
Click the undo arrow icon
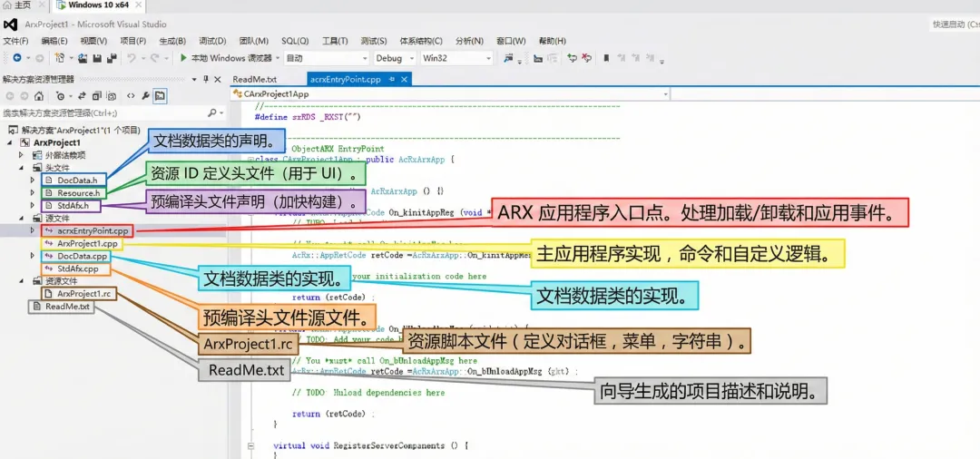click(x=132, y=57)
